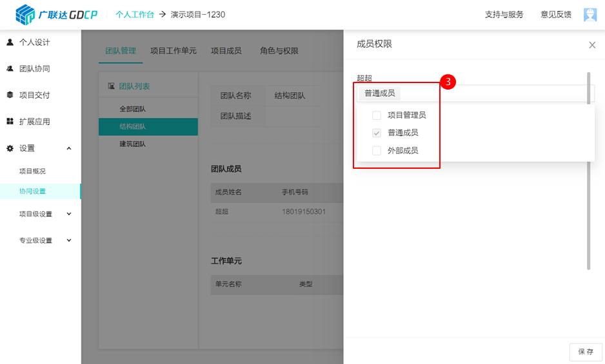Screen dimensions: 605x364
Task: Click the 扩展应用 grid icon
Action: click(10, 122)
